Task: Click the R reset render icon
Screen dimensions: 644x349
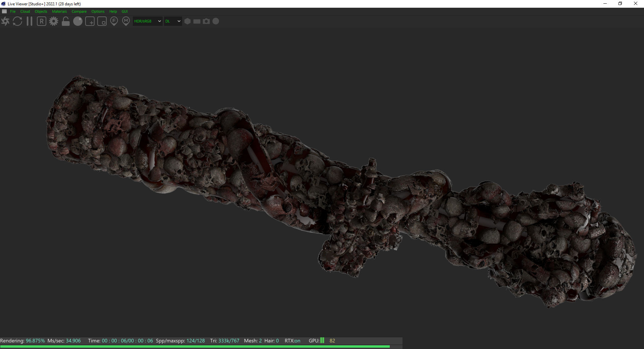Action: (x=42, y=21)
